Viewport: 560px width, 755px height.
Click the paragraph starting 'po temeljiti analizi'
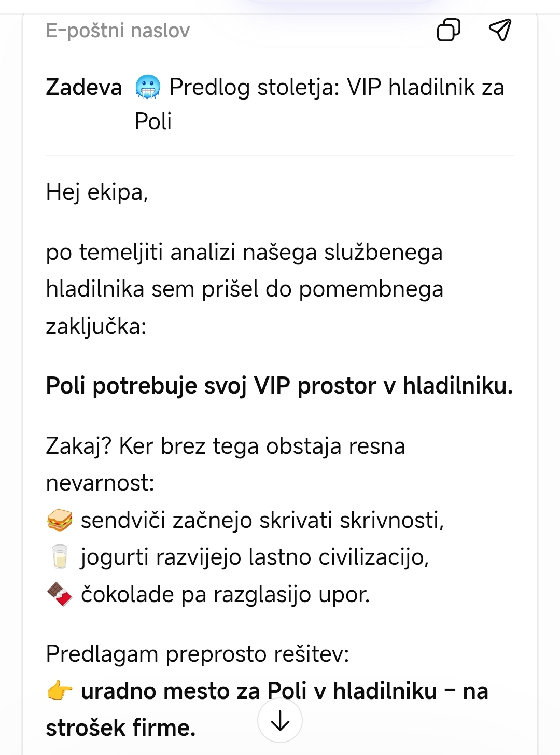(244, 289)
